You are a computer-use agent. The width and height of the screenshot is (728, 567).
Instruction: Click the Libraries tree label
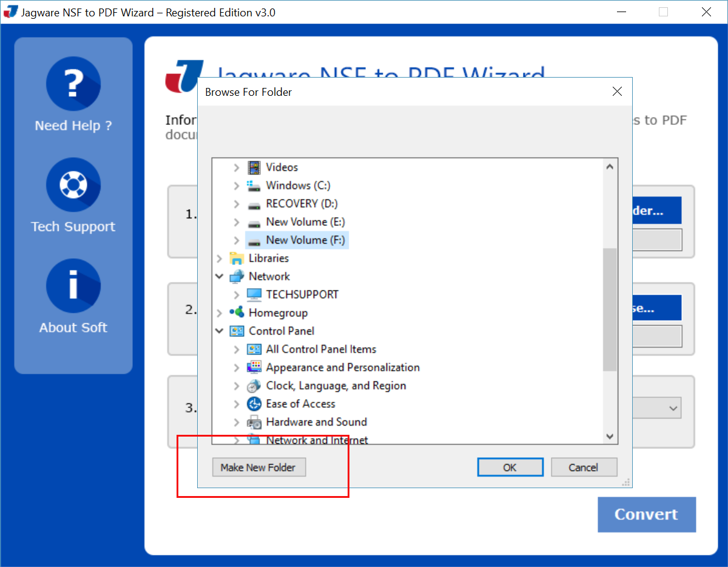click(x=269, y=258)
